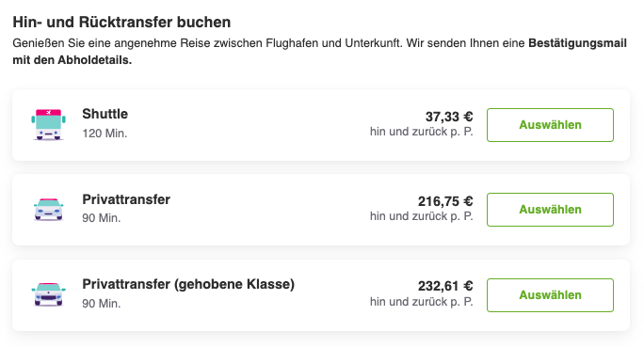Click the bold Bestätigungsmail text
The height and width of the screenshot is (347, 644).
[577, 43]
